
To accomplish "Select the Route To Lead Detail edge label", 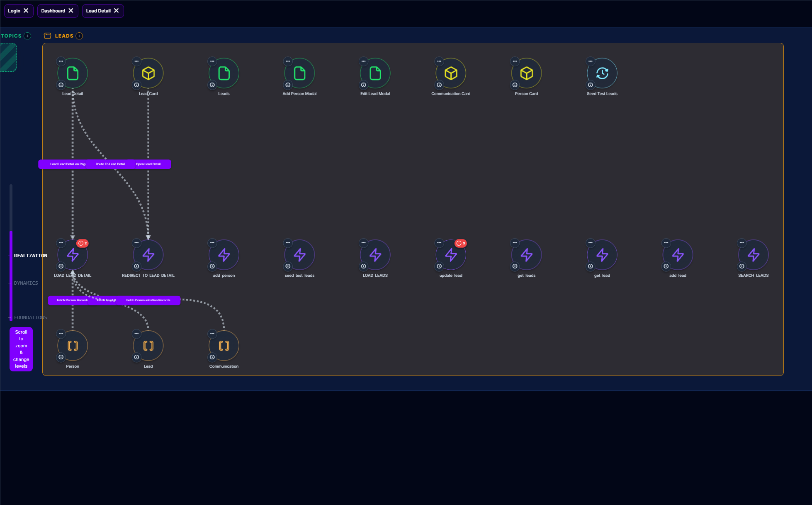I will pyautogui.click(x=110, y=164).
